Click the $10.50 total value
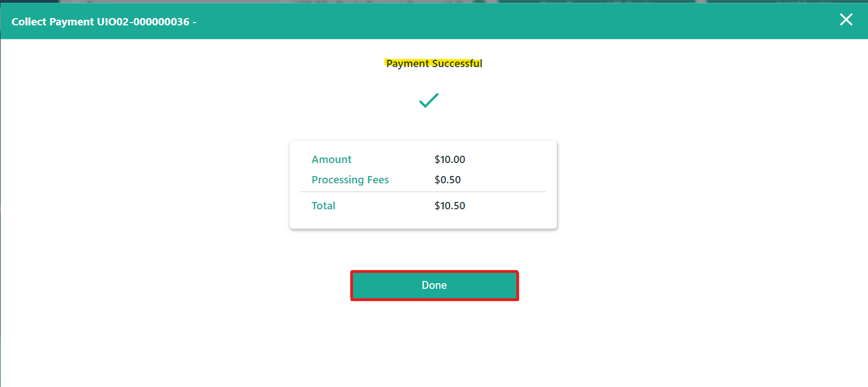The height and width of the screenshot is (387, 868). click(x=450, y=206)
